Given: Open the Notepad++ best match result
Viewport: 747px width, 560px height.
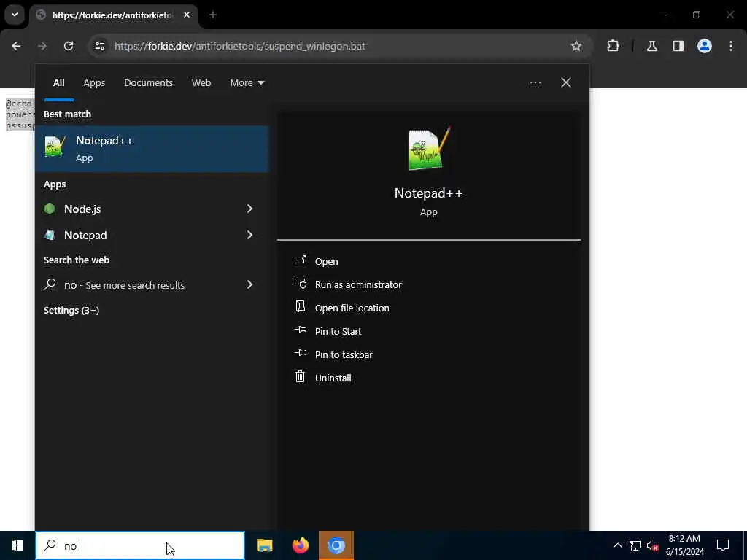Looking at the screenshot, I should coord(152,149).
